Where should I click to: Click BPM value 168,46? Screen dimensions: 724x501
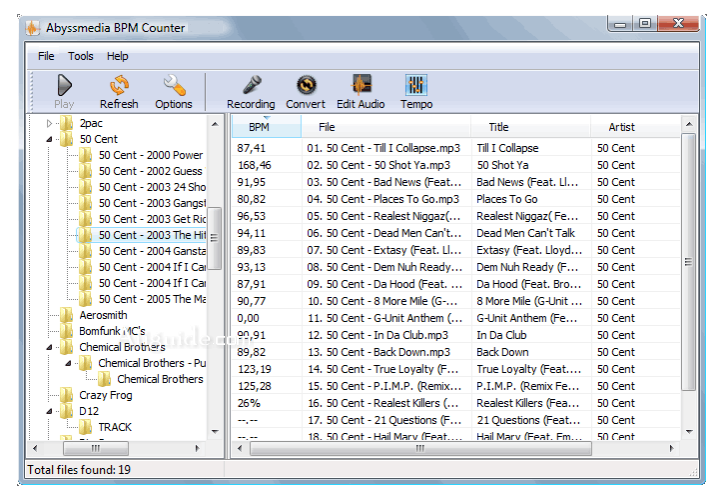[x=254, y=165]
